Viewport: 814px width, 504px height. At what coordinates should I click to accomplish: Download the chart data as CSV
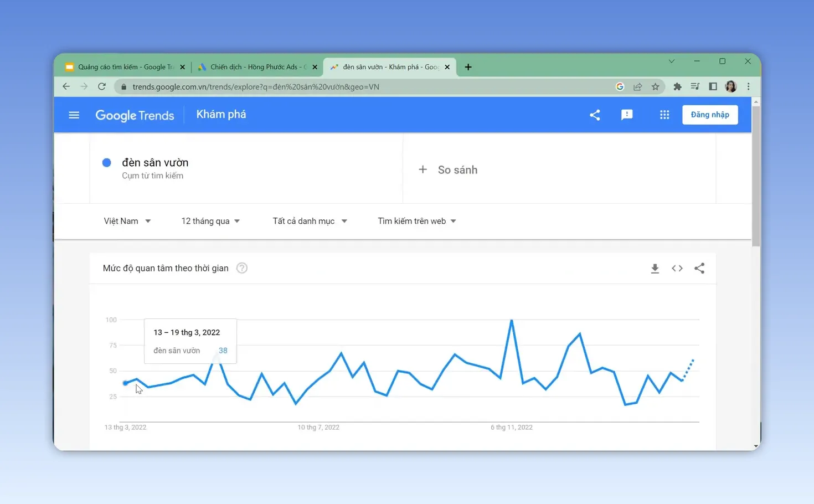click(655, 269)
